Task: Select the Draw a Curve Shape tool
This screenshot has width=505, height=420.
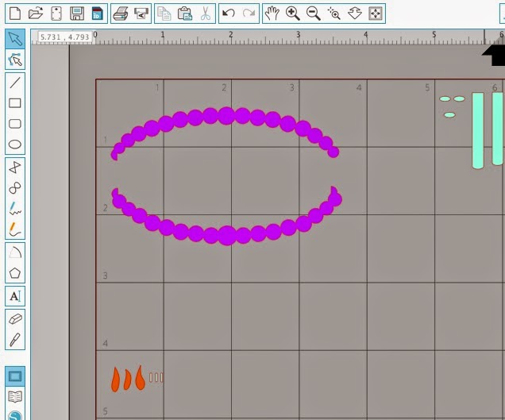Action: 15,188
